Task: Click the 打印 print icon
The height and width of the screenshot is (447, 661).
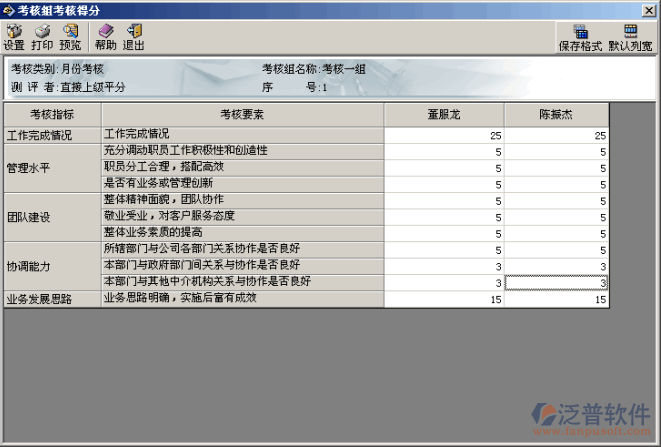Action: (x=42, y=37)
